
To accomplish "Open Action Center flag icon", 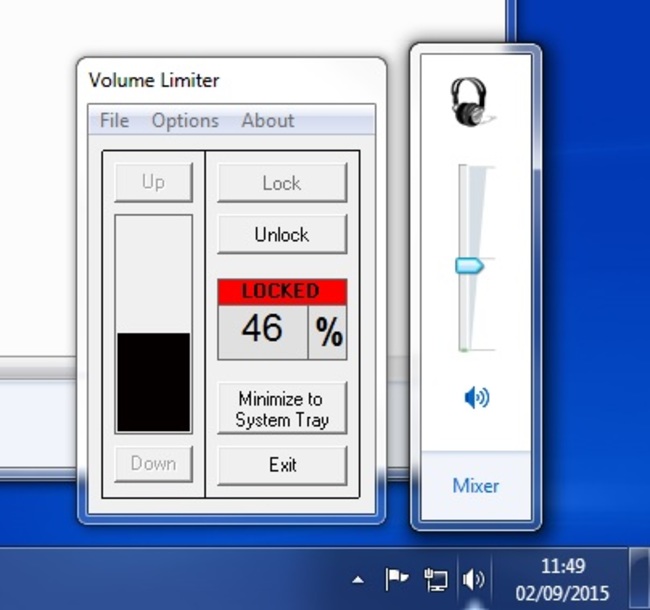I will 396,579.
